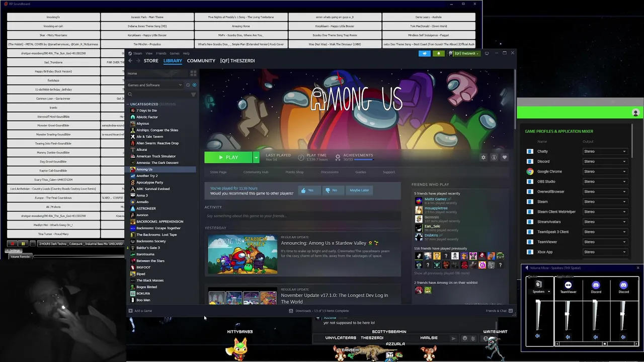Image resolution: width=644 pixels, height=362 pixels.
Task: Open the Friends menu
Action: coord(161,53)
